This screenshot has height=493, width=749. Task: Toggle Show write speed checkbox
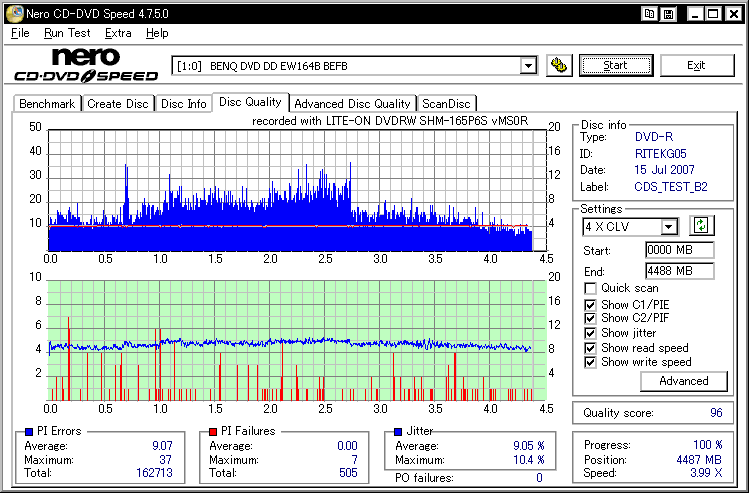(590, 362)
